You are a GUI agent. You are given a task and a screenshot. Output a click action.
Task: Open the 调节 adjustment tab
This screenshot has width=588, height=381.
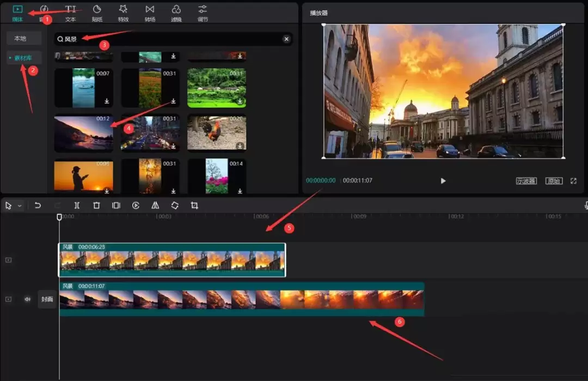203,13
